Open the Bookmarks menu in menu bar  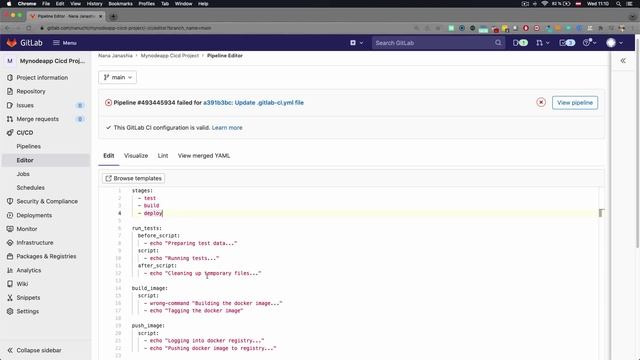click(x=120, y=4)
